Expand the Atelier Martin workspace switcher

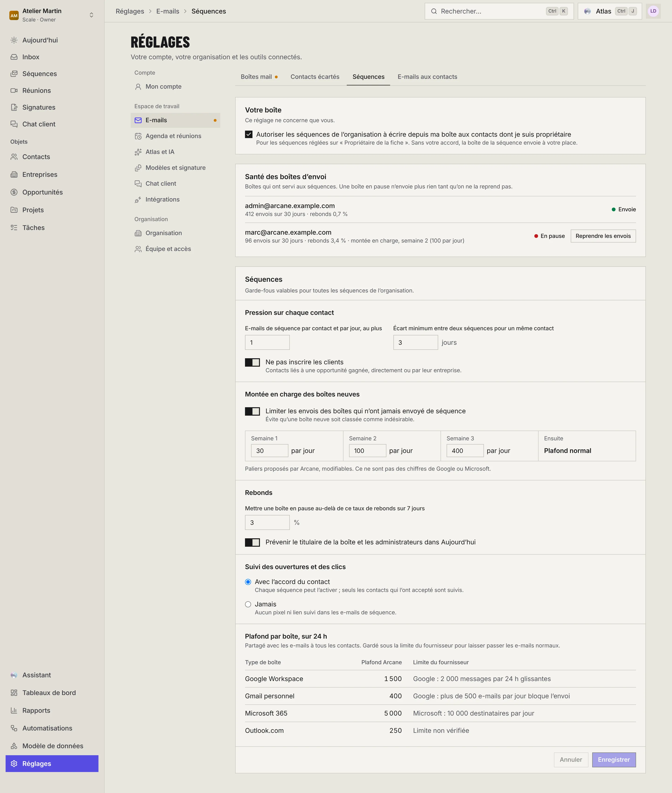(x=52, y=15)
